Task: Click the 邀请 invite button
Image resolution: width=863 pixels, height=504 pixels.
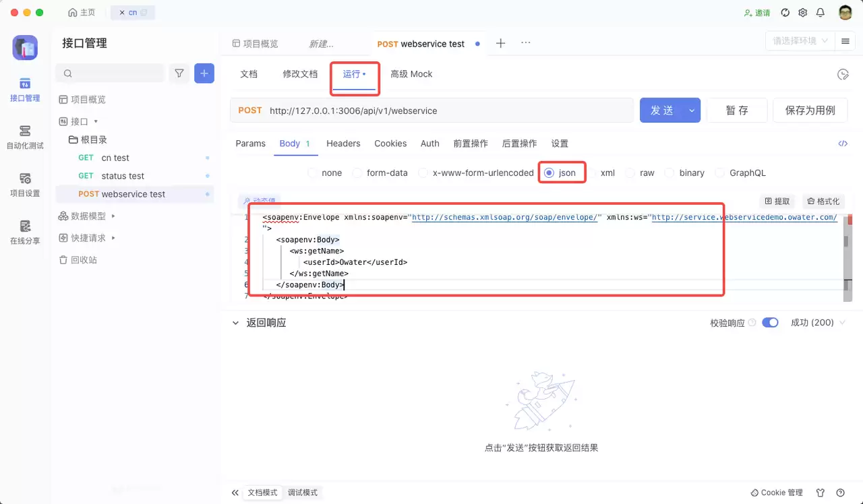Action: tap(756, 13)
